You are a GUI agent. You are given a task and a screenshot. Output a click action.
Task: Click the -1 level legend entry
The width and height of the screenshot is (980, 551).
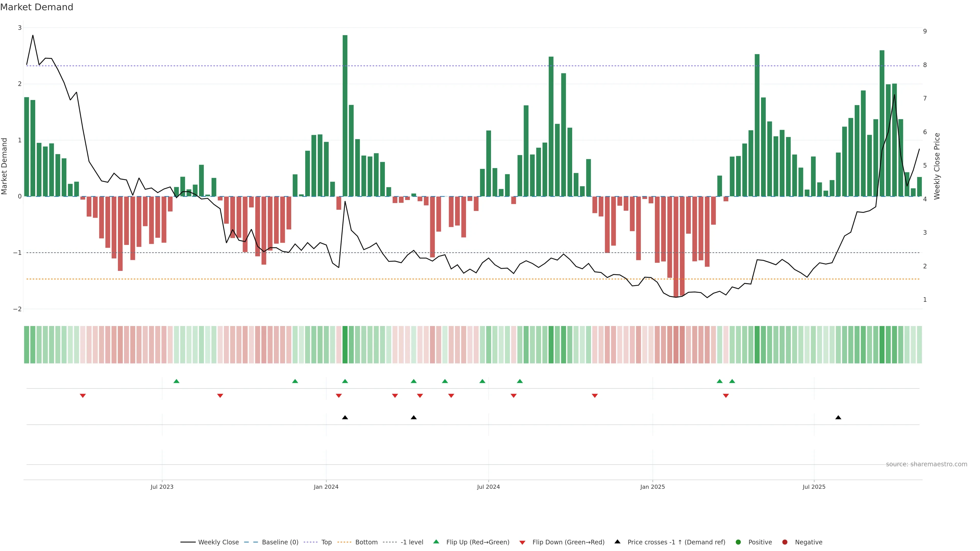[412, 542]
